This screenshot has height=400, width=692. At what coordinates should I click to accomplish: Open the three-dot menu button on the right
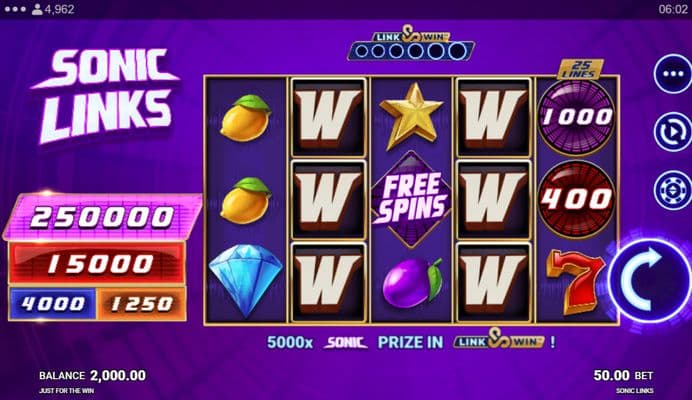pyautogui.click(x=673, y=74)
